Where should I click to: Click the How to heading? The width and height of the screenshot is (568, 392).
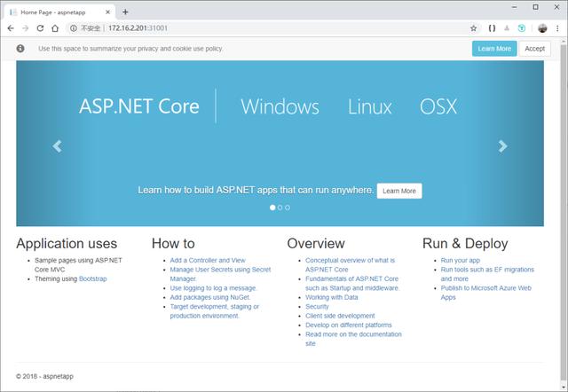click(173, 243)
